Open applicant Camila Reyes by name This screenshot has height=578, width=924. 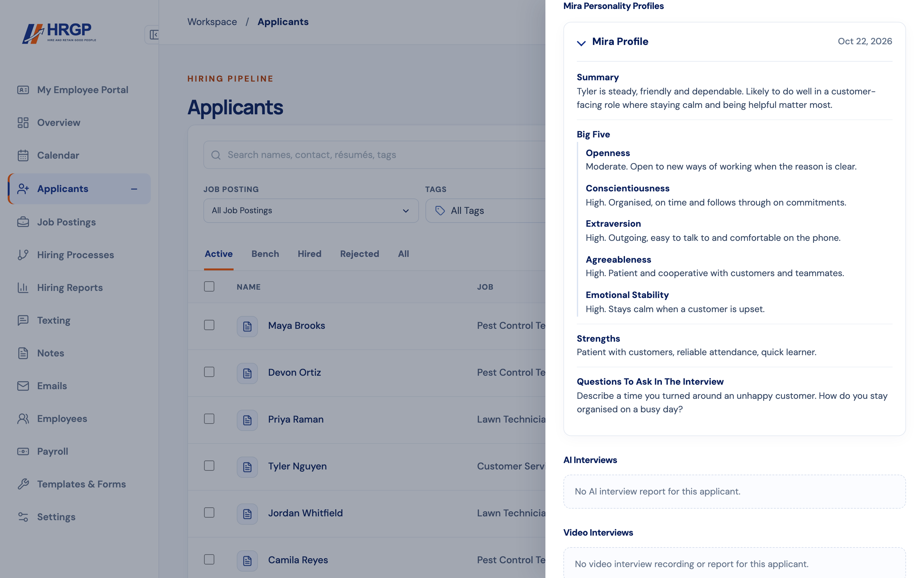[x=298, y=560]
